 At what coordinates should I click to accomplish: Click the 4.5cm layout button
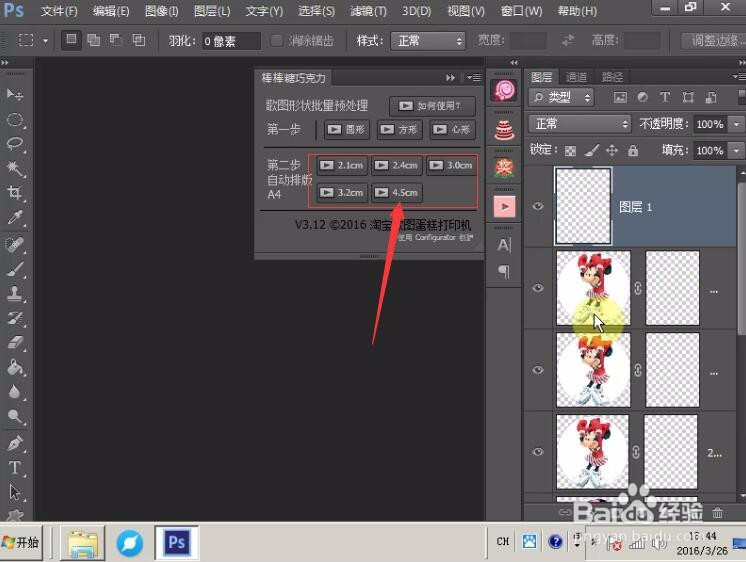[396, 193]
